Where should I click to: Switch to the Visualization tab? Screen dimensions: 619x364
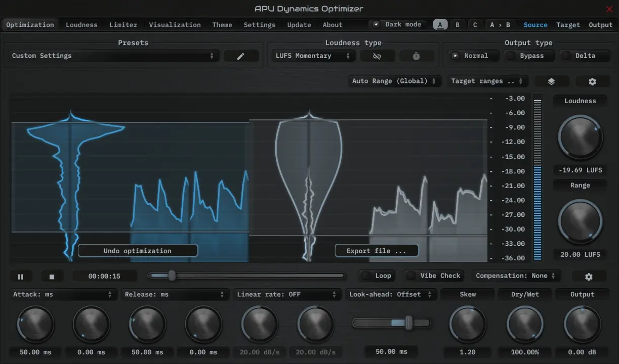pyautogui.click(x=175, y=25)
